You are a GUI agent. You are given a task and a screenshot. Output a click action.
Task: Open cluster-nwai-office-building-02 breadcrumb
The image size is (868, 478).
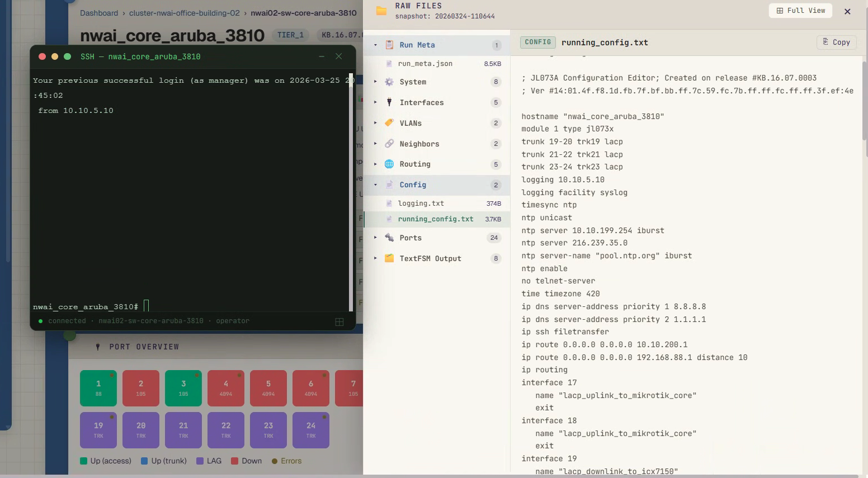coord(184,13)
